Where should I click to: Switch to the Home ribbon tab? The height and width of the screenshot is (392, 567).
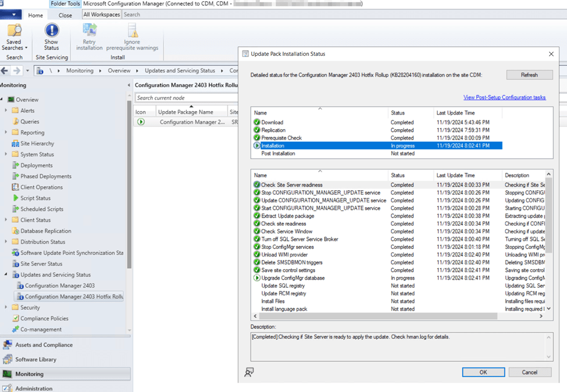(35, 15)
